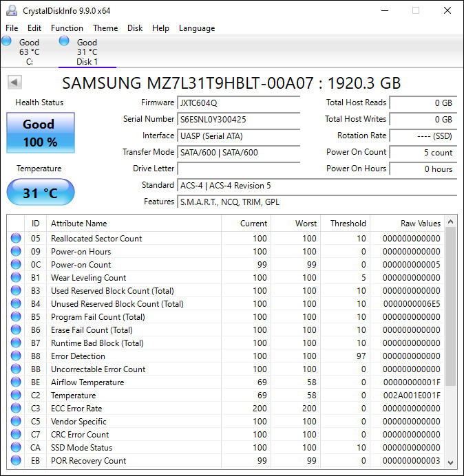The height and width of the screenshot is (476, 464).
Task: Click status orb of ECC Error Rate row
Action: (16, 408)
